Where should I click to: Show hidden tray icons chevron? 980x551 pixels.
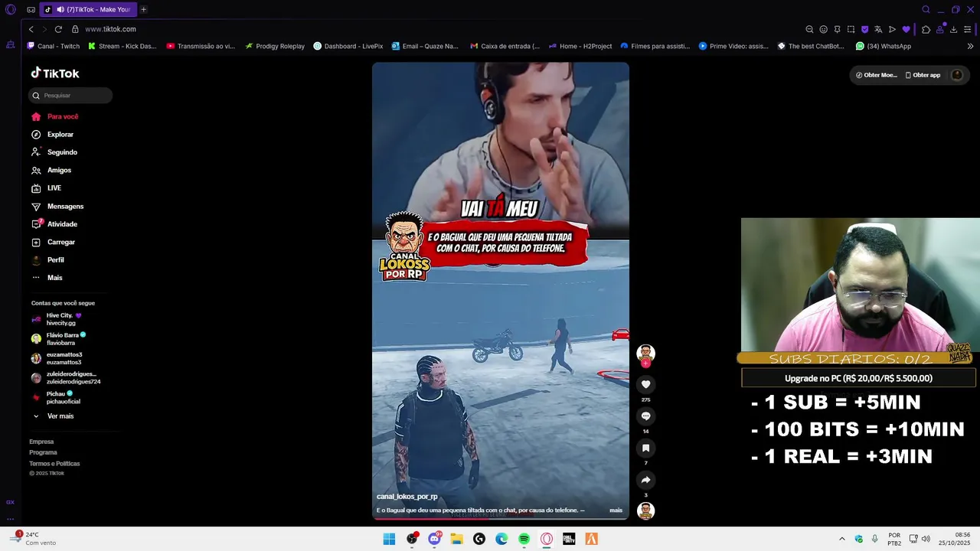pyautogui.click(x=841, y=539)
